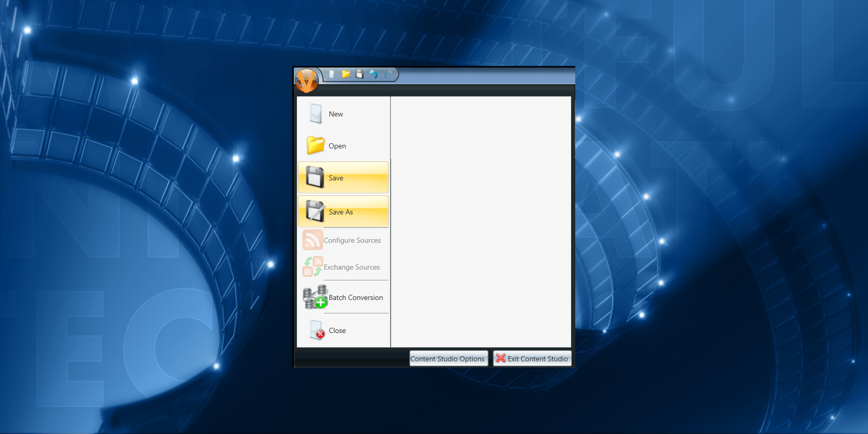
Task: Click the RSS feed icon beside Configure Sources
Action: click(x=312, y=240)
